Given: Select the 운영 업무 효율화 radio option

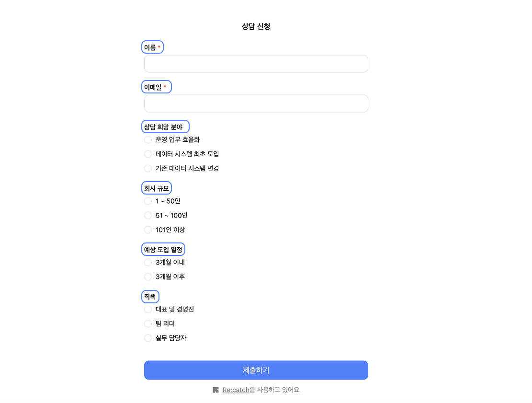Looking at the screenshot, I should click(148, 140).
